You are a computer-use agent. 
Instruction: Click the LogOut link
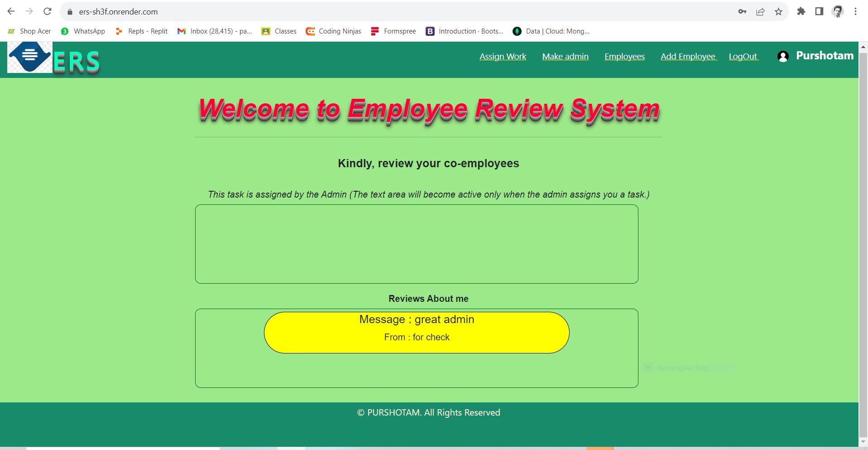743,56
